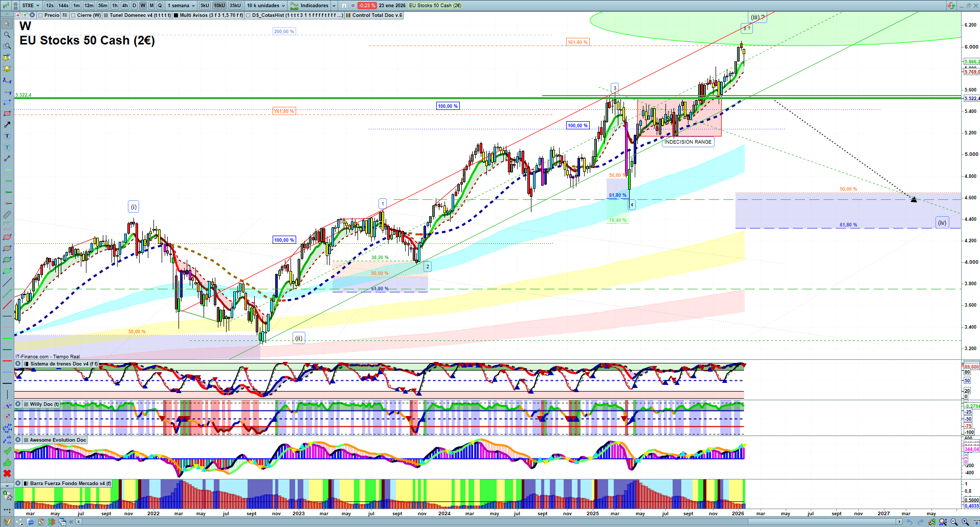This screenshot has height=527, width=980.
Task: Select the red rectangle drawing tool
Action: point(7,113)
